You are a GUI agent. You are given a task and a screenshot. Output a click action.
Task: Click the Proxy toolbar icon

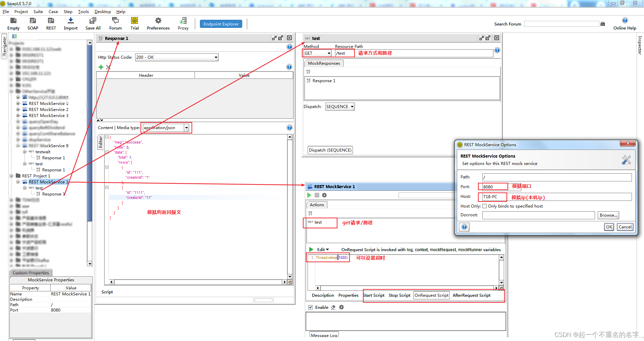[183, 21]
